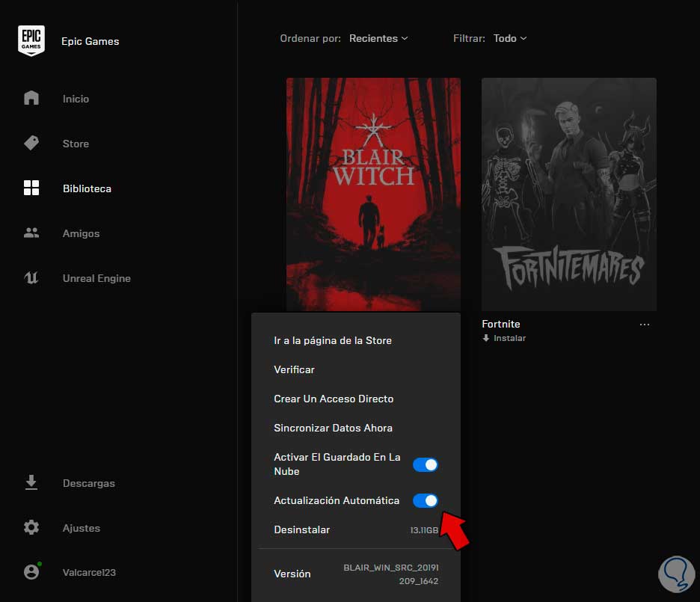
Task: Click the 13.11GB size text
Action: pyautogui.click(x=424, y=530)
